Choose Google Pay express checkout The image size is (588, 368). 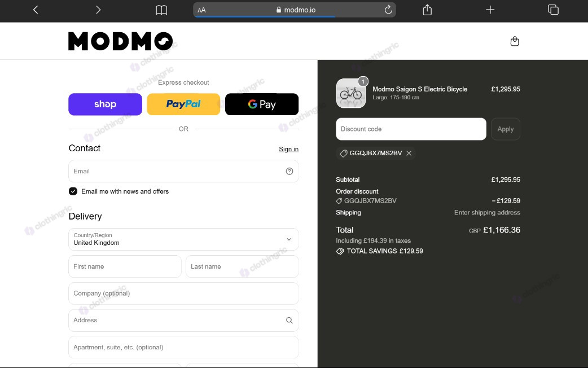pyautogui.click(x=262, y=104)
